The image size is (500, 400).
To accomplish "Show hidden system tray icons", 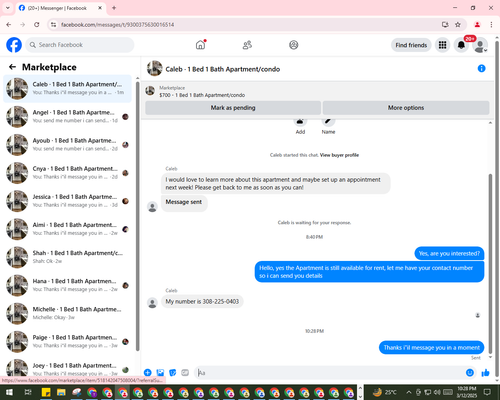I will pos(409,392).
